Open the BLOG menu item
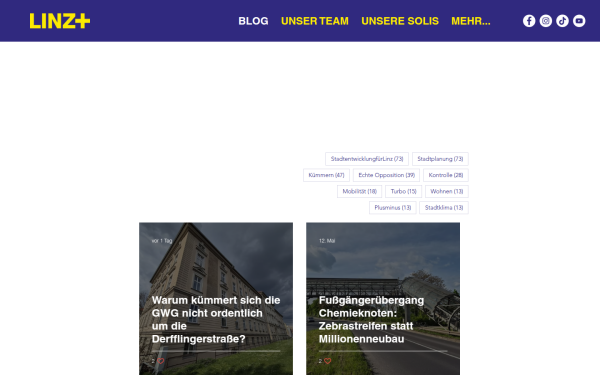600x375 pixels. click(x=253, y=21)
